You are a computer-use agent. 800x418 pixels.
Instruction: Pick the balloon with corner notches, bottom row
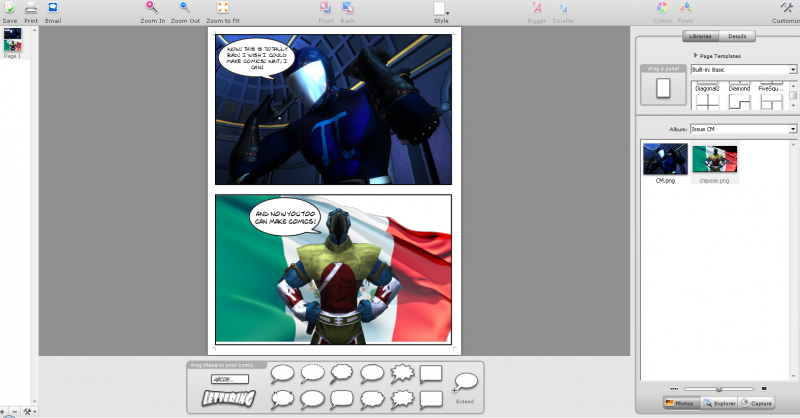click(x=282, y=399)
